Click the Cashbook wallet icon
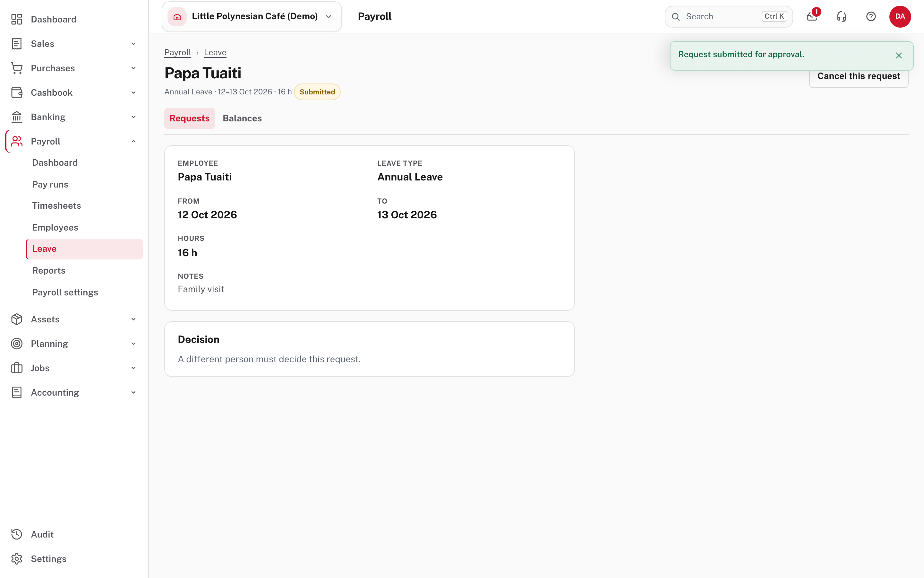The height and width of the screenshot is (578, 924). click(x=16, y=92)
